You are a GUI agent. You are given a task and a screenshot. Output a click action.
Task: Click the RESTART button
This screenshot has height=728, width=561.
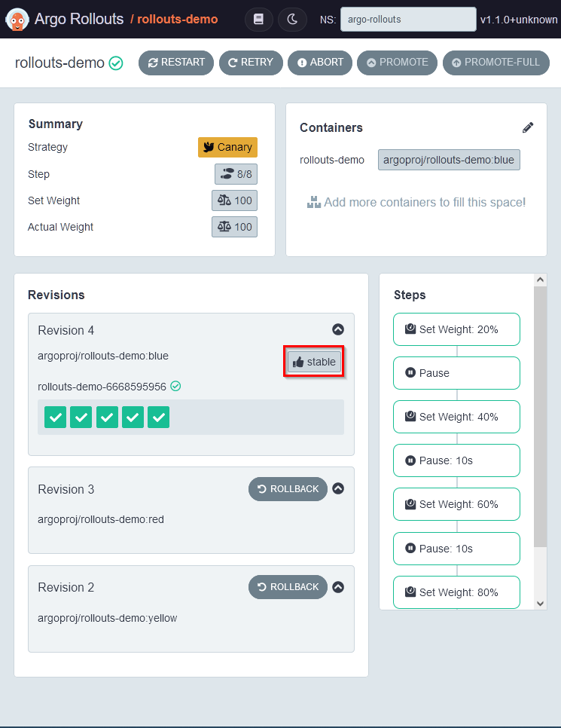176,63
